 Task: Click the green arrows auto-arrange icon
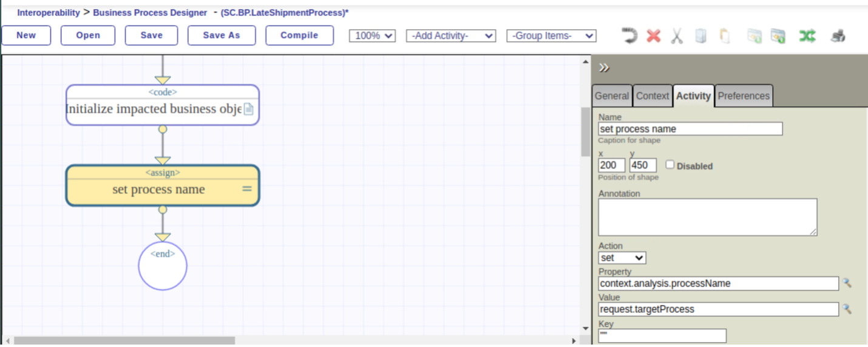[807, 36]
